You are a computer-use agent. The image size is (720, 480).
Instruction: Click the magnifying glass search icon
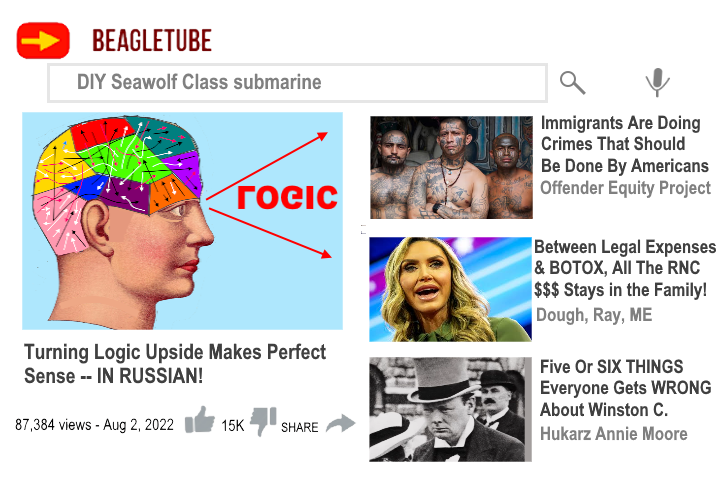[x=572, y=83]
